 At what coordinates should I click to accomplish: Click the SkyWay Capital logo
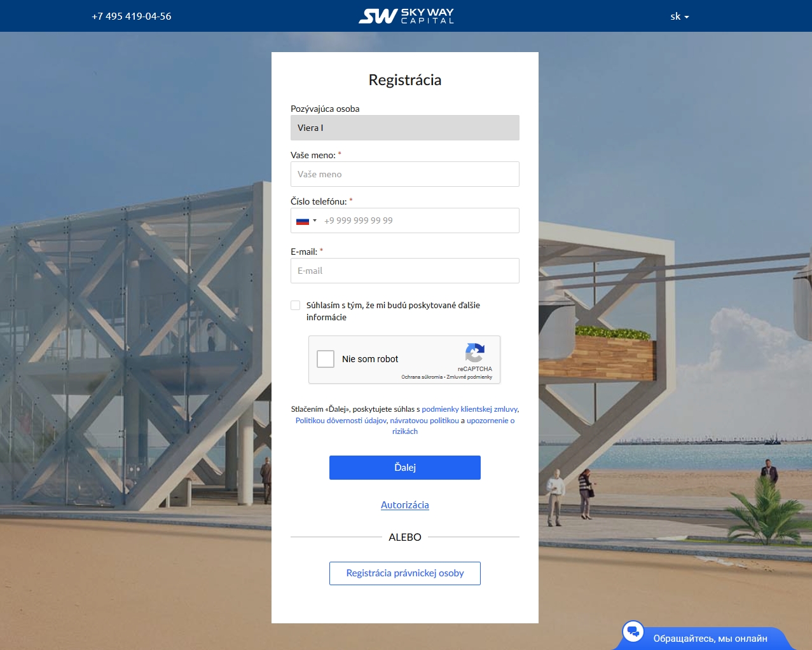point(406,16)
